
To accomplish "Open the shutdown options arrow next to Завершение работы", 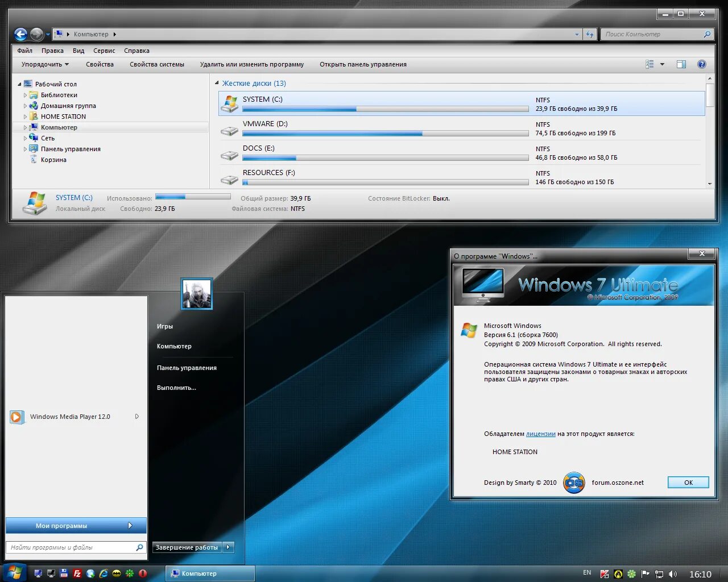I will click(x=228, y=547).
